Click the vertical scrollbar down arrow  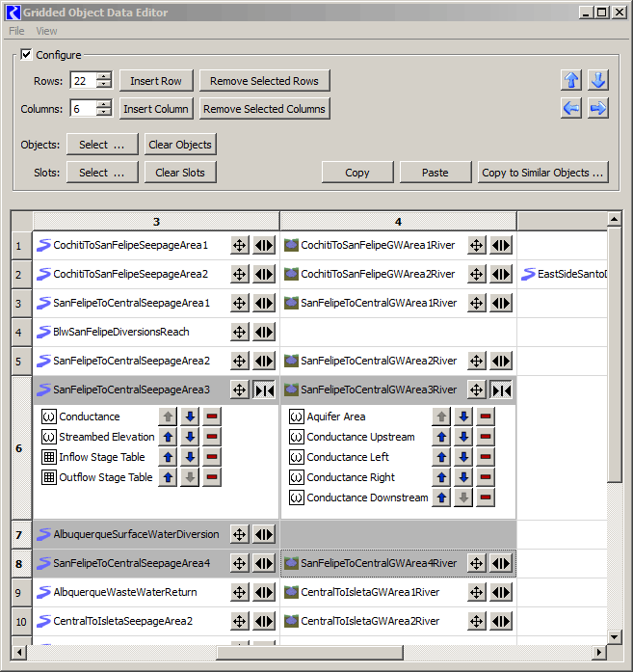[614, 637]
